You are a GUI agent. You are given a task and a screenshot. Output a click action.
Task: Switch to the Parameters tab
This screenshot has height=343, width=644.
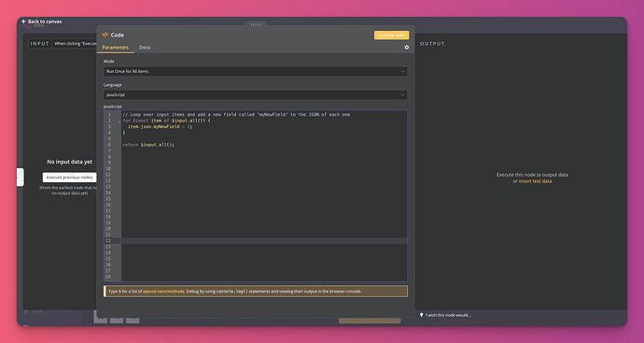point(116,48)
